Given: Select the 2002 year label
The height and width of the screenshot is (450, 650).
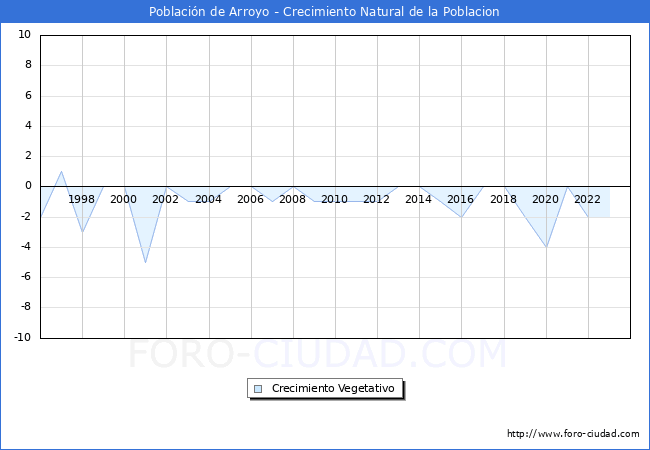Looking at the screenshot, I should click(x=166, y=199).
